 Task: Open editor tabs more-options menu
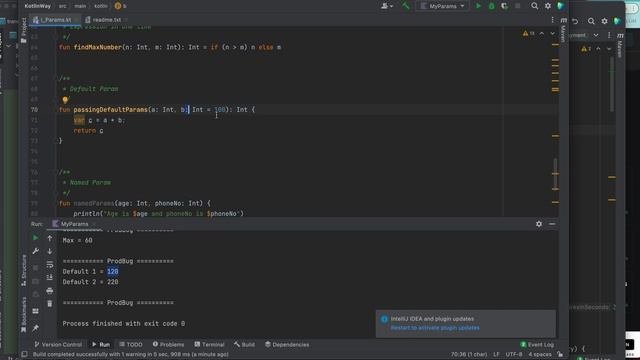[552, 20]
